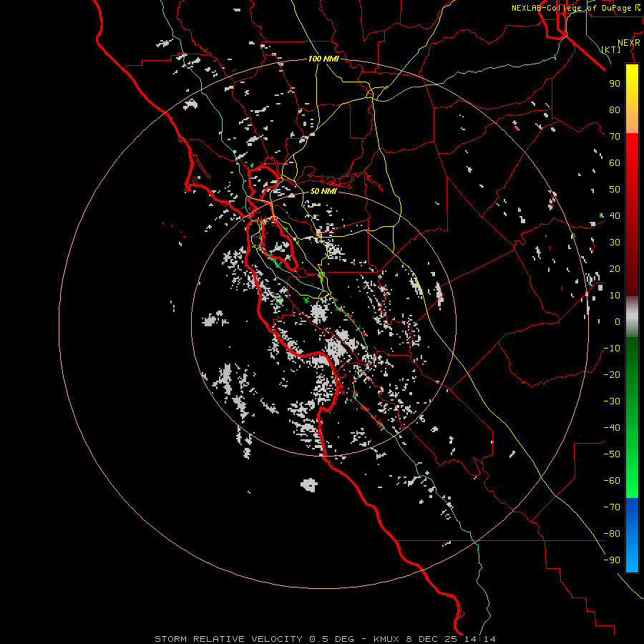This screenshot has height=644, width=644.
Task: Select the -40 value on the velocity scale
Action: [612, 428]
